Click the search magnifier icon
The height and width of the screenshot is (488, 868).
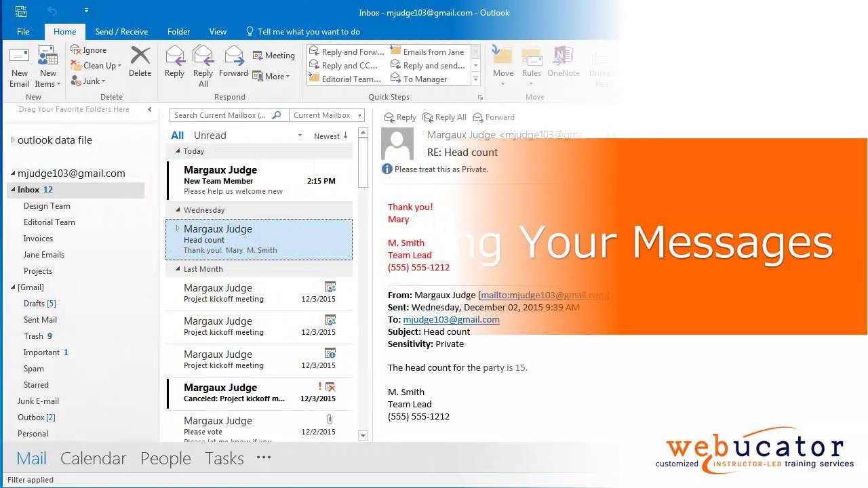pyautogui.click(x=277, y=115)
